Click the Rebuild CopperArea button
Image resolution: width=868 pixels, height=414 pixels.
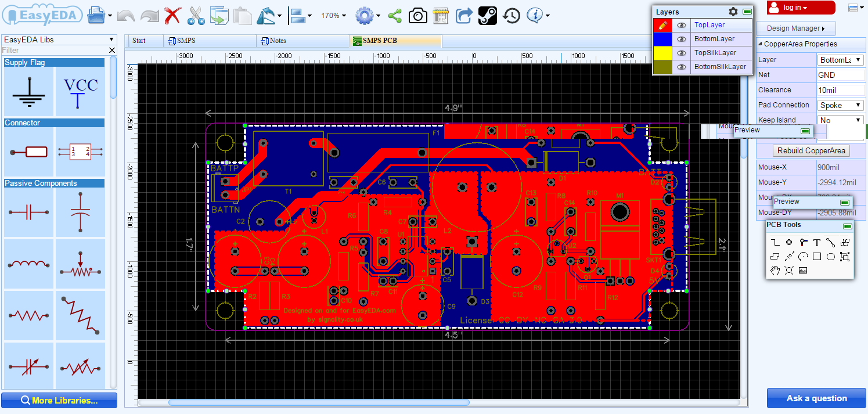coord(811,150)
